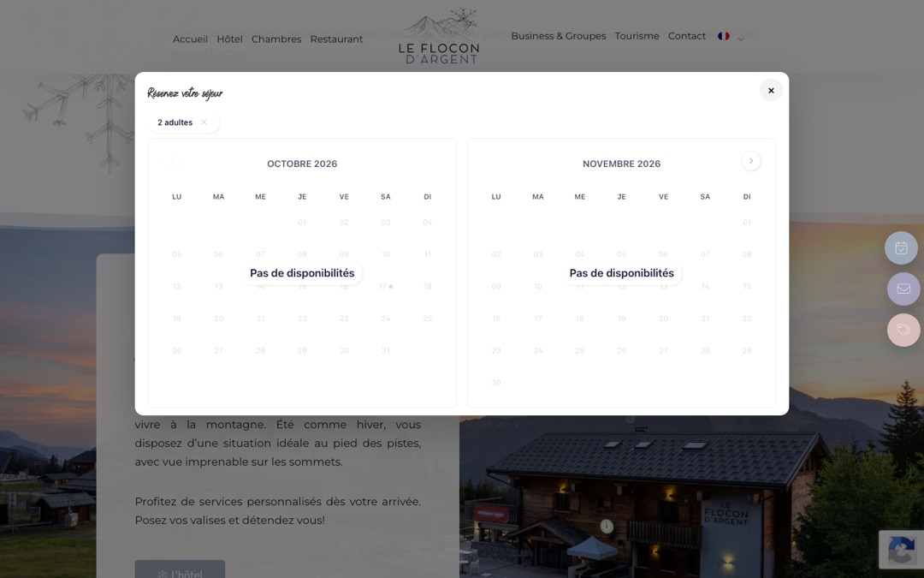
Task: Select November 22 in calendar
Action: click(747, 319)
